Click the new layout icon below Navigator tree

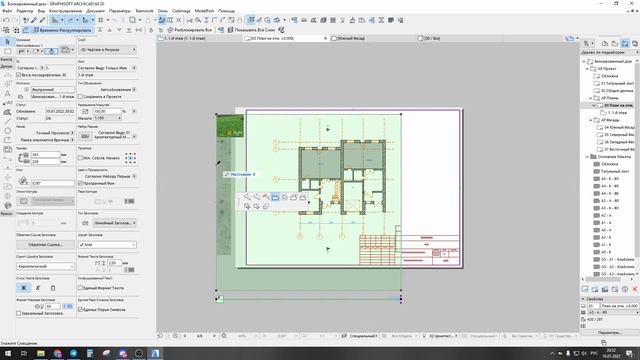tap(585, 289)
